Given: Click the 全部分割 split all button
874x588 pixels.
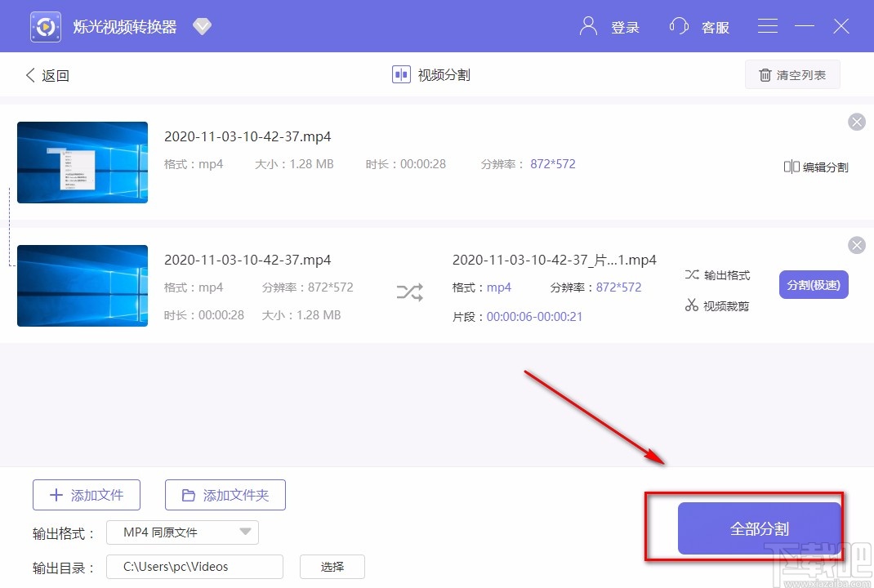Looking at the screenshot, I should pos(759,528).
